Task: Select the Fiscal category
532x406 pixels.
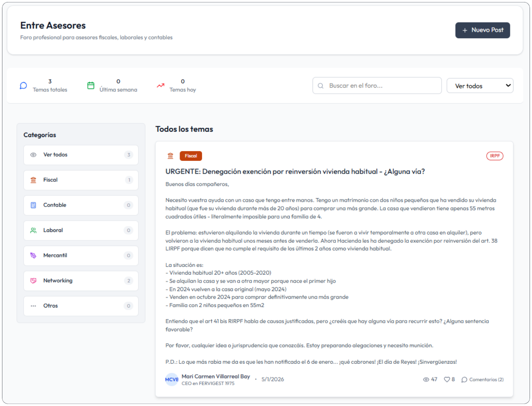Action: (81, 180)
